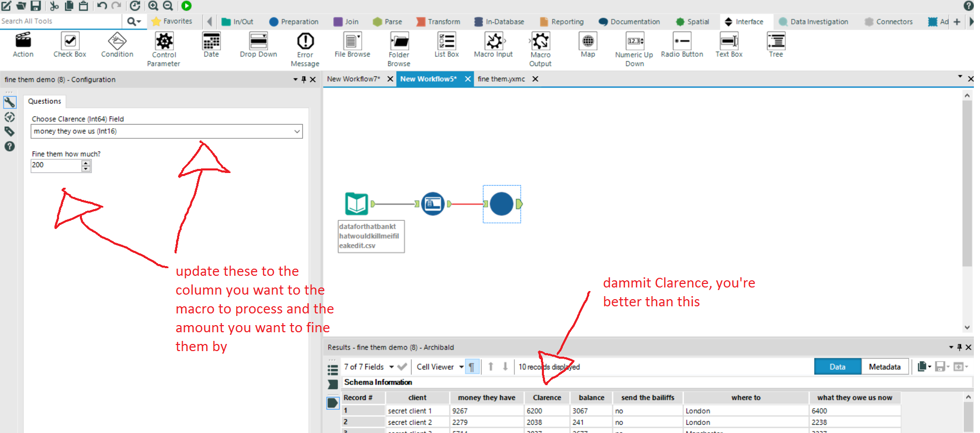Zoom out of the canvas
The height and width of the screenshot is (433, 980).
tap(168, 6)
